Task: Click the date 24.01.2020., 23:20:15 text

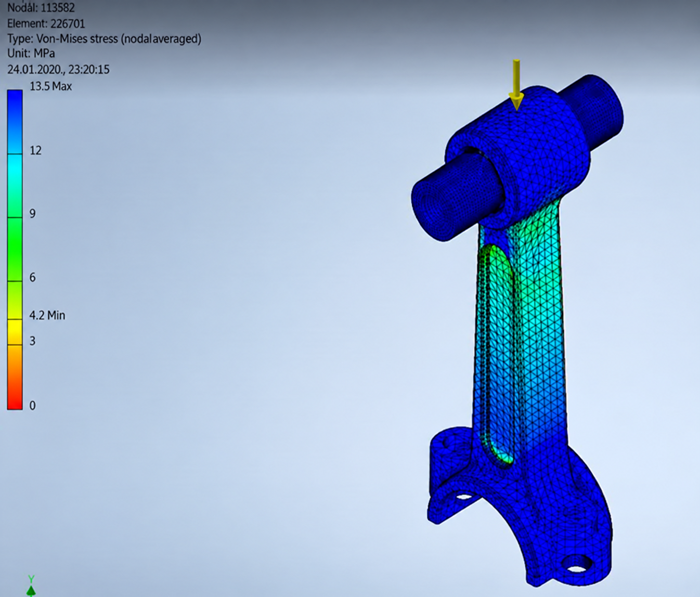Action: [x=58, y=69]
